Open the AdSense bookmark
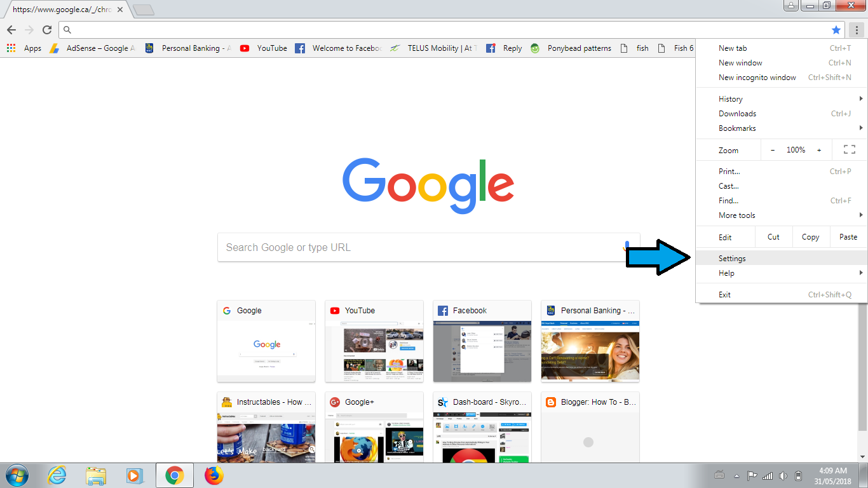The height and width of the screenshot is (488, 868). click(93, 48)
